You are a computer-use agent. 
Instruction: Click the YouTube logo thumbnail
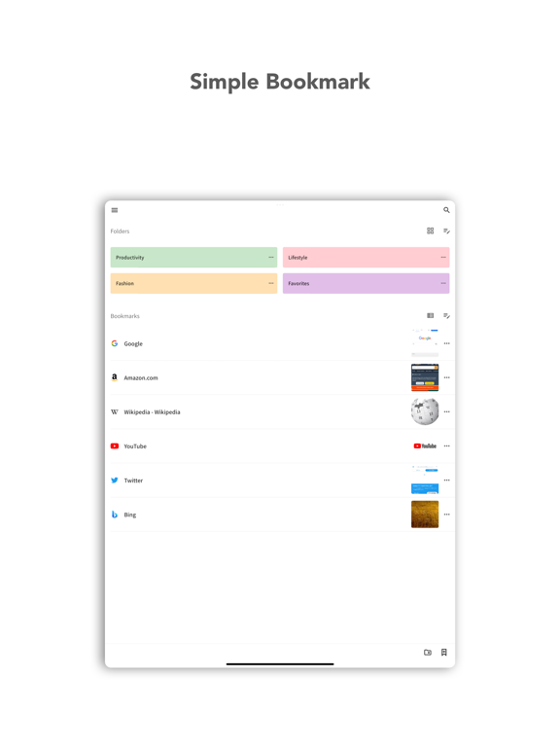tap(425, 445)
